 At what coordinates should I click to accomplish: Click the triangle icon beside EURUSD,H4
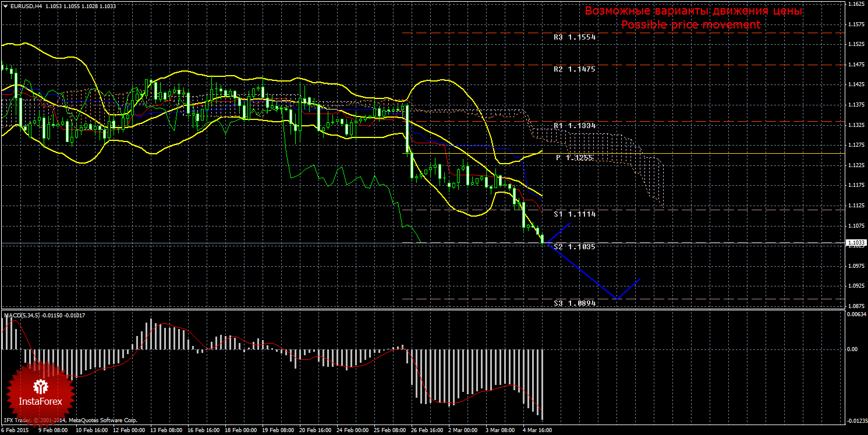click(5, 6)
